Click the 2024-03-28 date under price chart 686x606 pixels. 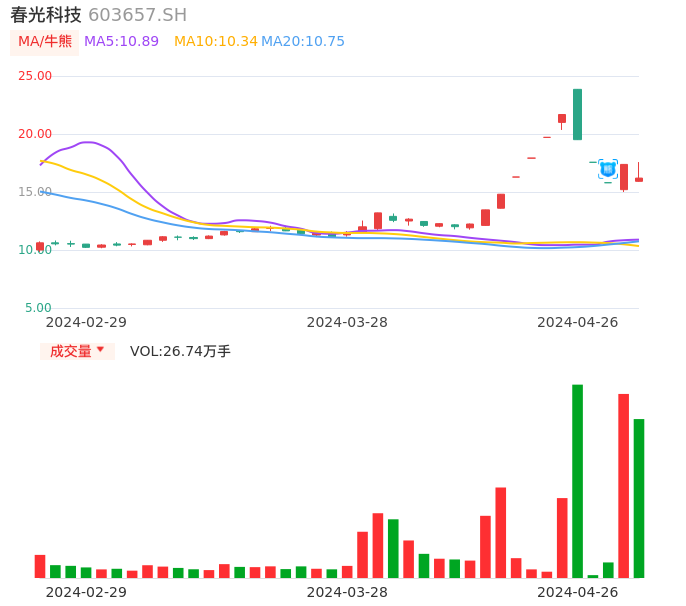[347, 323]
